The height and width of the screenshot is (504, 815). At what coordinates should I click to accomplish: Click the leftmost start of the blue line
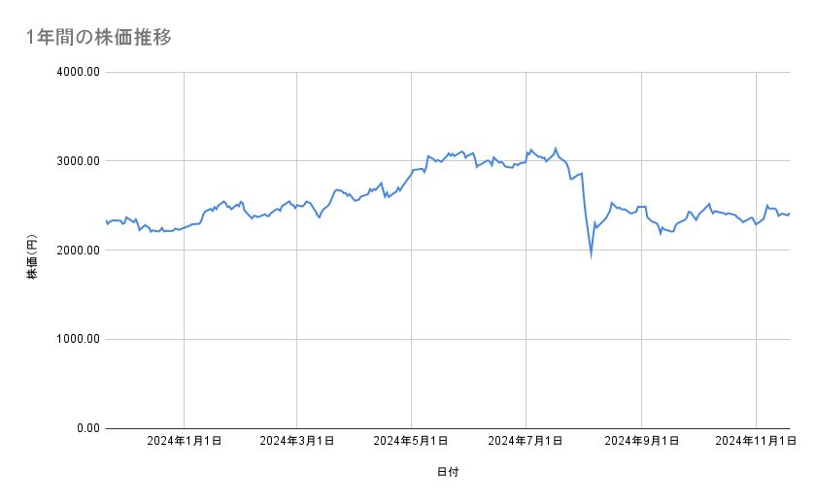click(106, 221)
